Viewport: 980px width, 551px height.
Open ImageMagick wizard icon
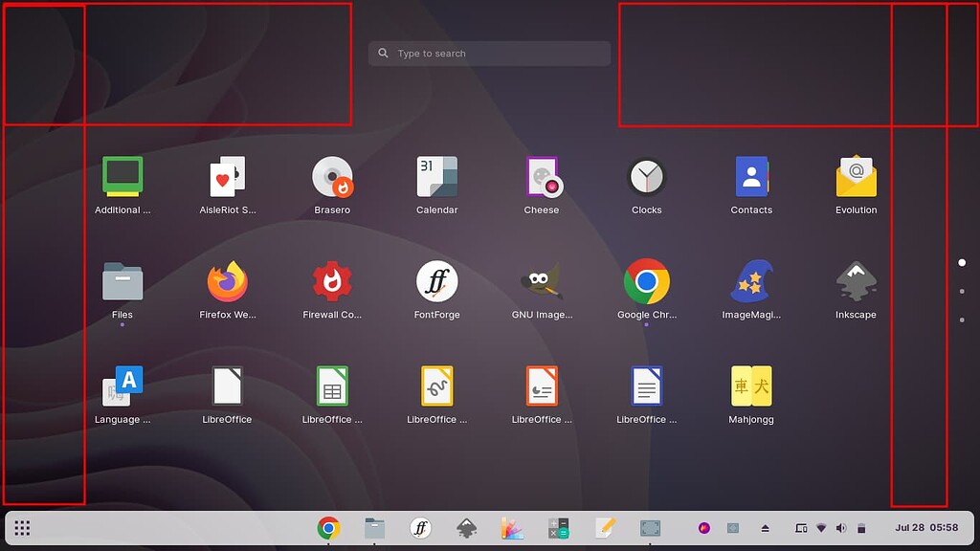point(751,282)
